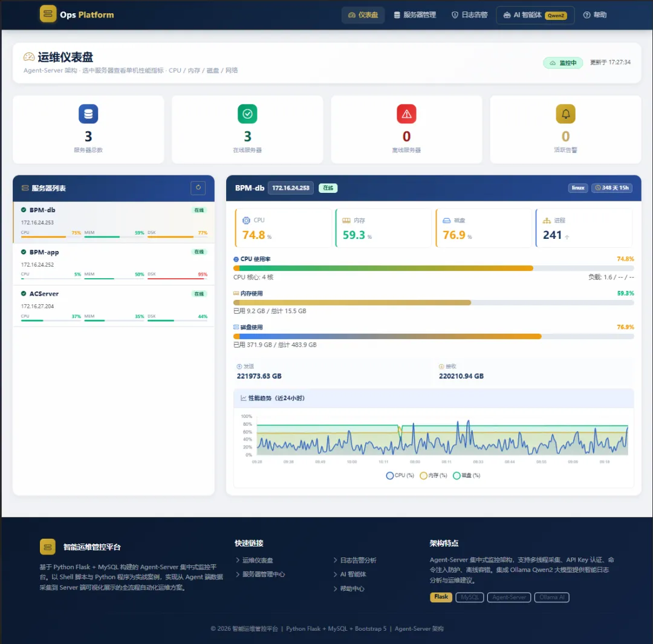Click the yellow active alerts bell icon
The image size is (653, 644).
[x=565, y=114]
